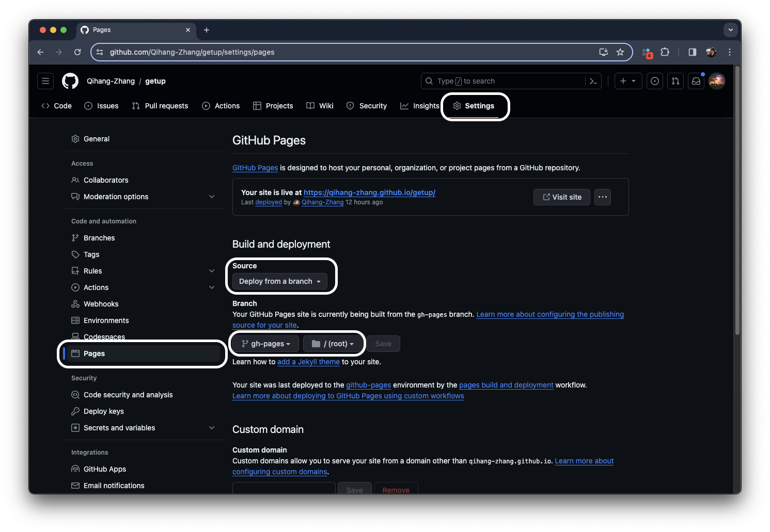This screenshot has height=532, width=770.
Task: Reload the browser page
Action: pyautogui.click(x=77, y=52)
